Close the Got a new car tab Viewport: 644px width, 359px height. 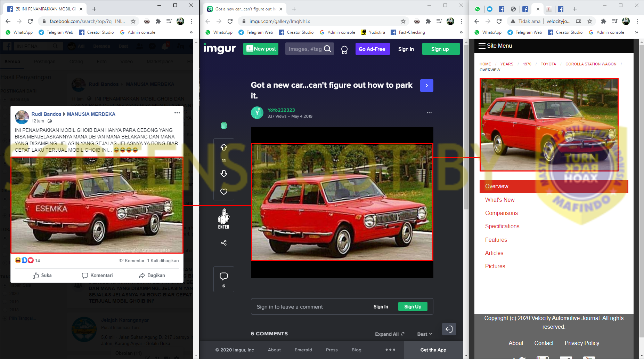tap(281, 9)
